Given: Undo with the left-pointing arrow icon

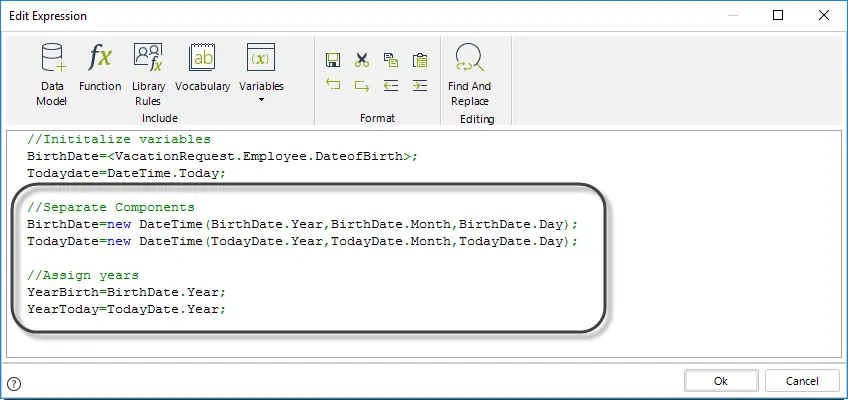Looking at the screenshot, I should coord(333,85).
